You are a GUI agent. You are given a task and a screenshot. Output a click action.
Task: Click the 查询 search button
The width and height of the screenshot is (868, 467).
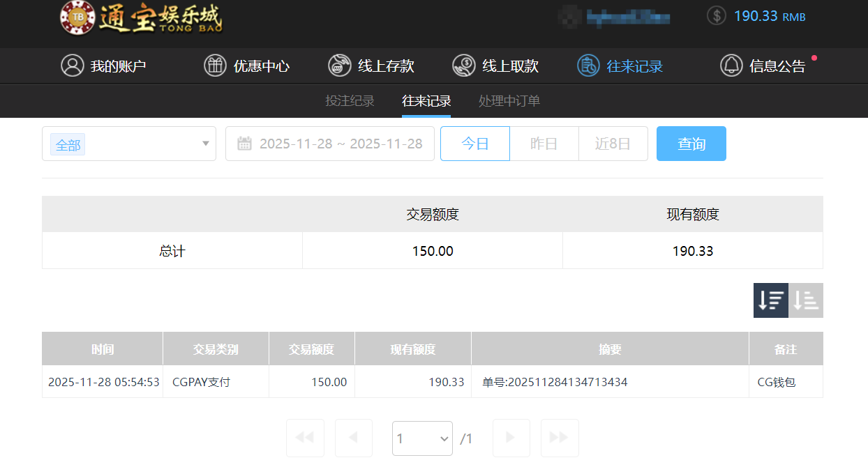tap(691, 143)
